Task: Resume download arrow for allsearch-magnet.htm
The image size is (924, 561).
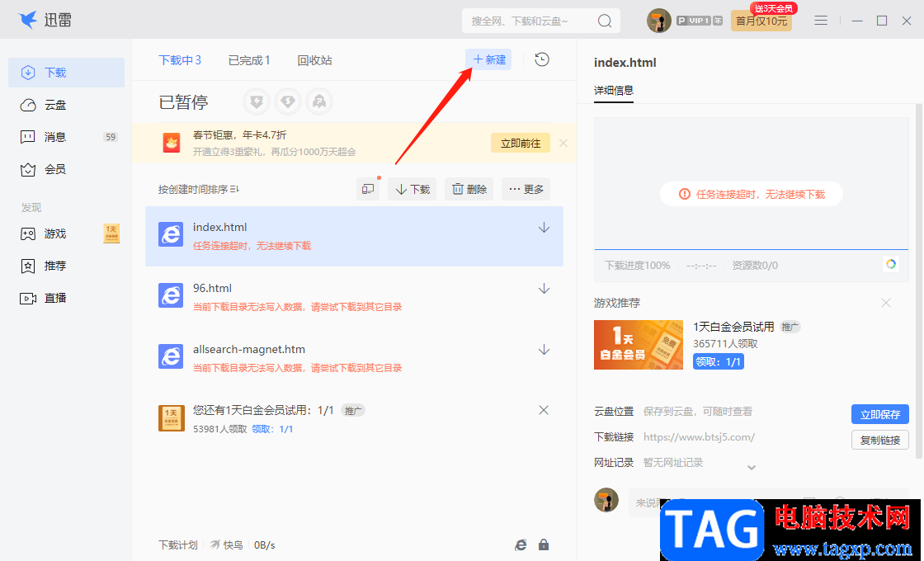Action: [544, 350]
